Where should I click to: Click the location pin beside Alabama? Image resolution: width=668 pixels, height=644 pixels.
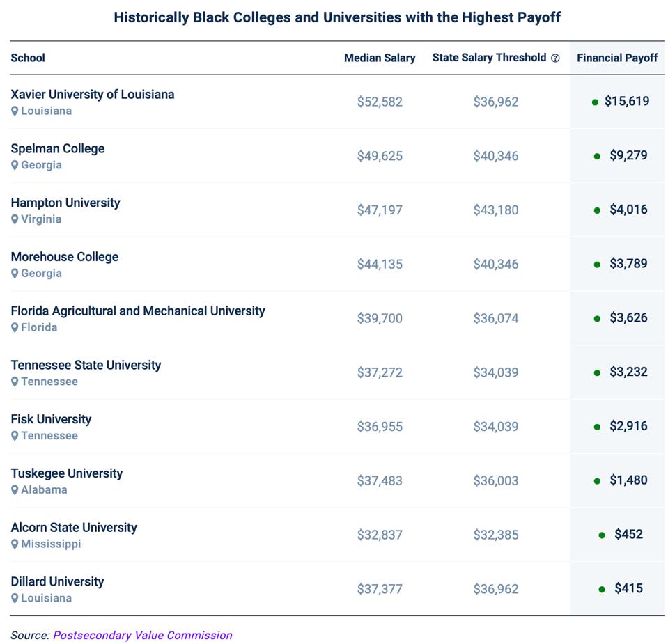[15, 490]
